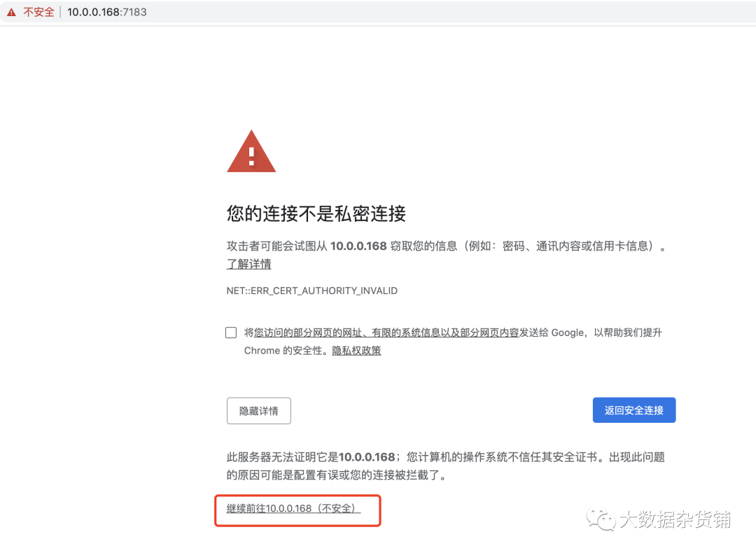Open the 隐私权政策 privacy policy link
This screenshot has height=553, width=756.
coord(356,351)
